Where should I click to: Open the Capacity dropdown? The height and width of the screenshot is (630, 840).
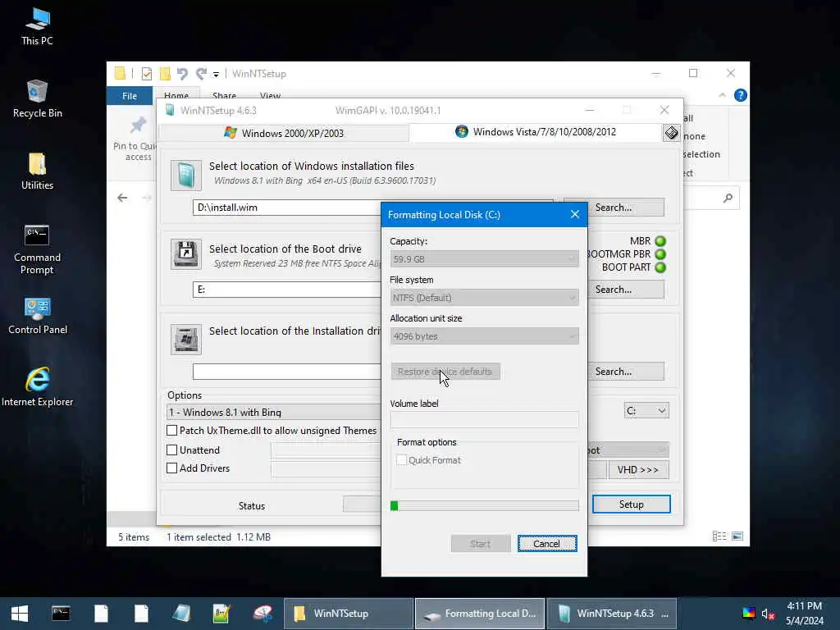[484, 259]
